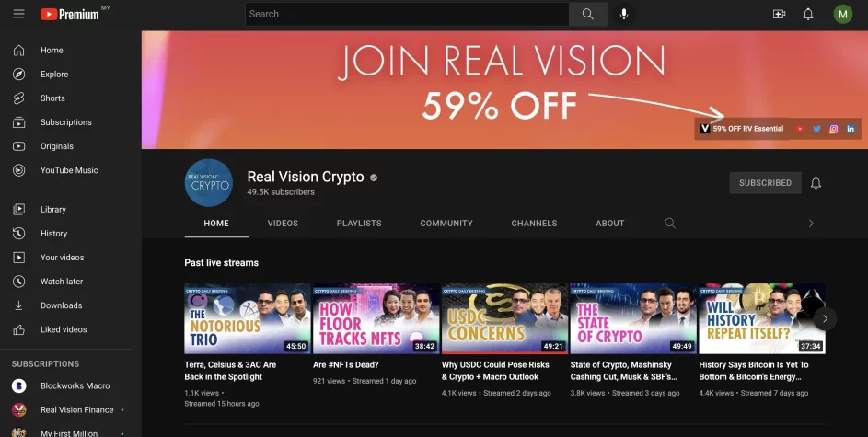The image size is (868, 437).
Task: Switch to the COMMUNITY tab
Action: [446, 223]
